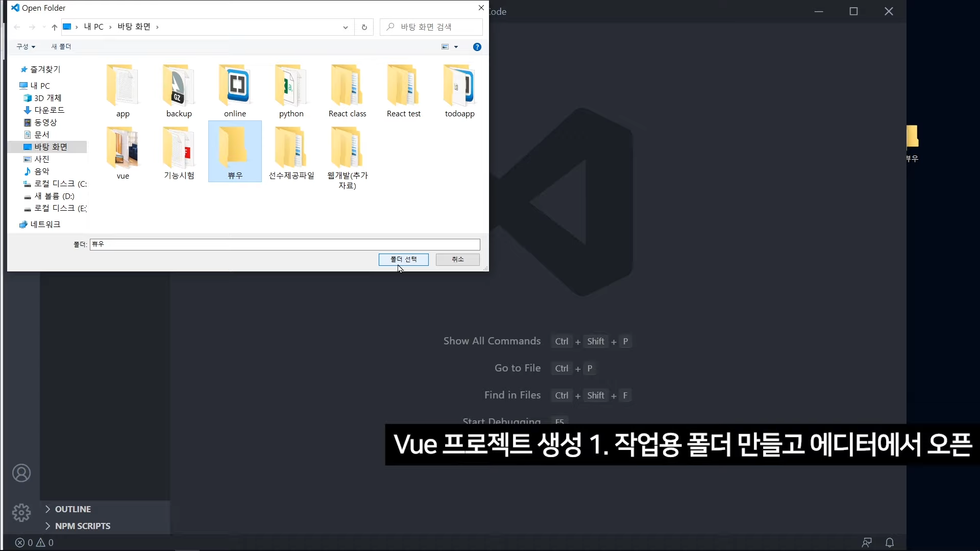This screenshot has height=551, width=980.
Task: Click the feedback icon in status bar
Action: [x=866, y=542]
